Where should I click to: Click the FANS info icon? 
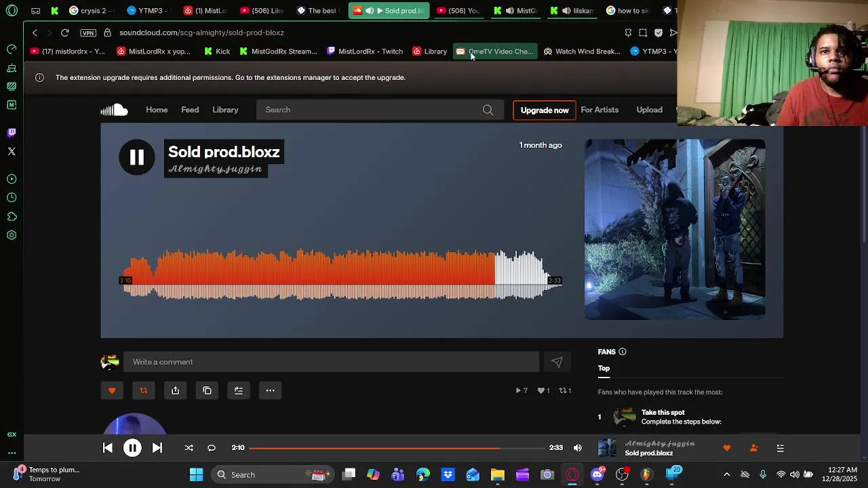pos(623,352)
